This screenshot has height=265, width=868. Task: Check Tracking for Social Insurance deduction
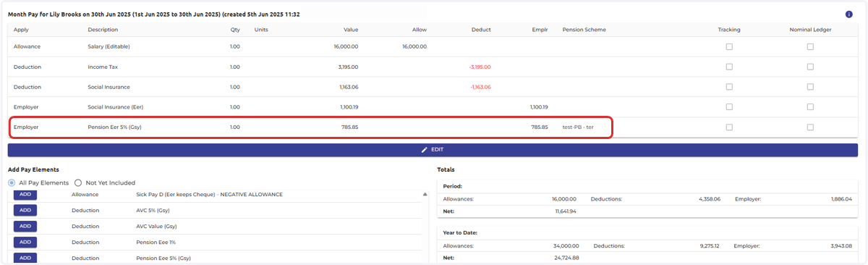point(729,87)
